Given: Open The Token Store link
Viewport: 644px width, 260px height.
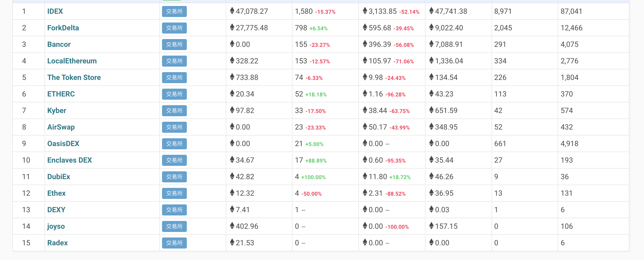Looking at the screenshot, I should click(x=74, y=77).
